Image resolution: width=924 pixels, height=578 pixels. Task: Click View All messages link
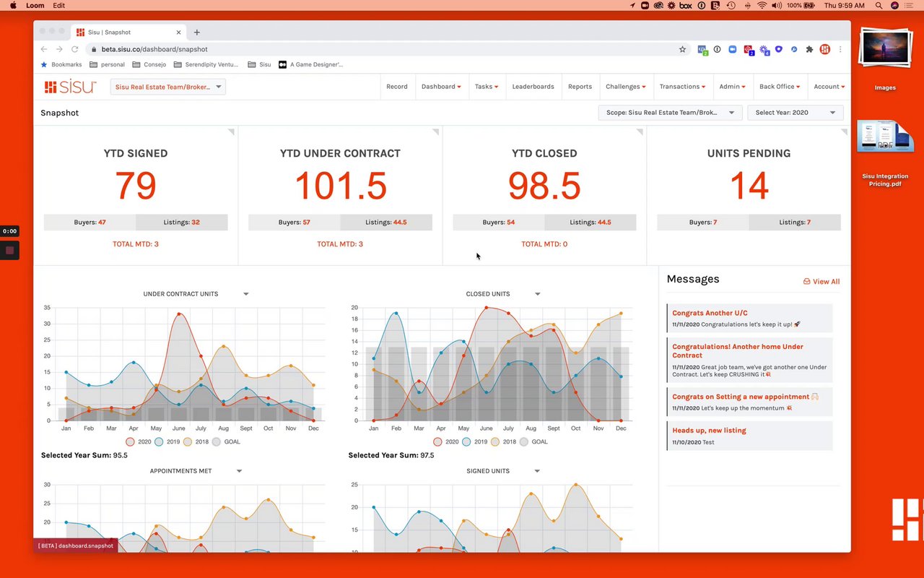[821, 282]
